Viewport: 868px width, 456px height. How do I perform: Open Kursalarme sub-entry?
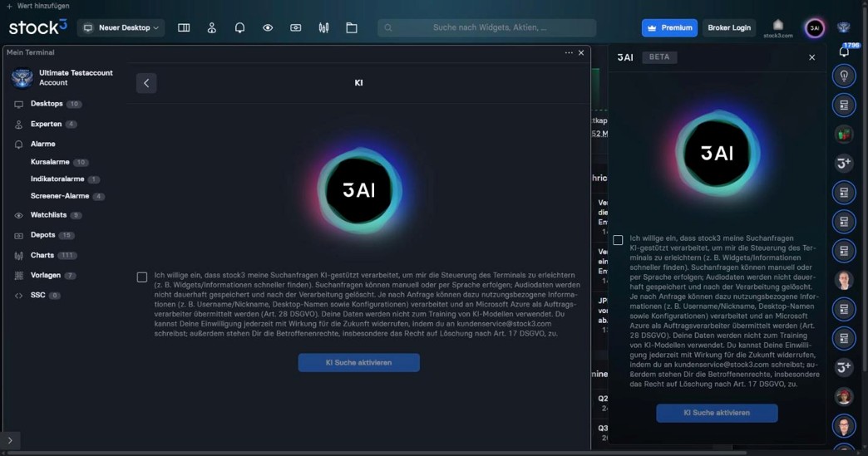(50, 162)
